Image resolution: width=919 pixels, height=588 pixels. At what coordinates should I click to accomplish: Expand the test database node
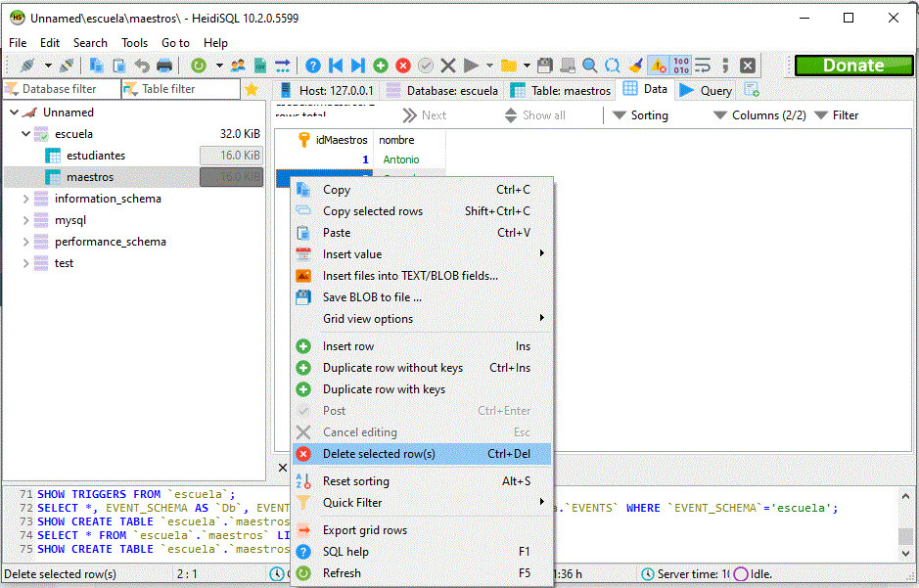(25, 263)
